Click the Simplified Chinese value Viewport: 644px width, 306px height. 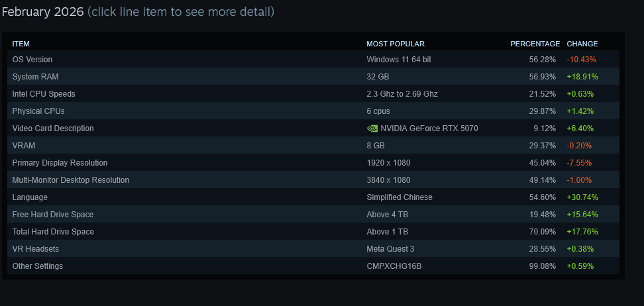[x=400, y=197]
